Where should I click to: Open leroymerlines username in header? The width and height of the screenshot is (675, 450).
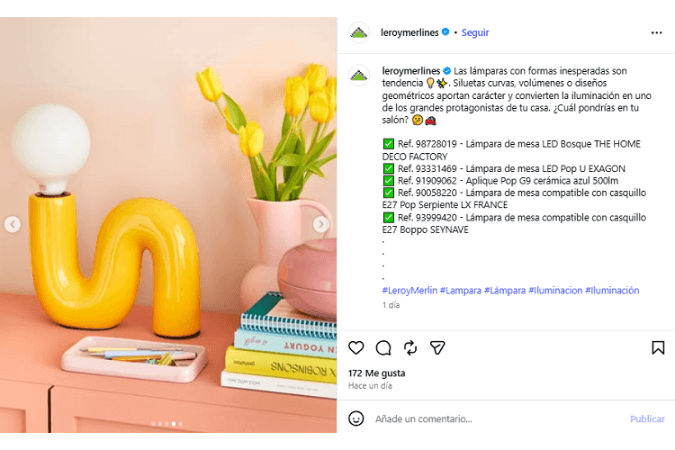pos(409,33)
